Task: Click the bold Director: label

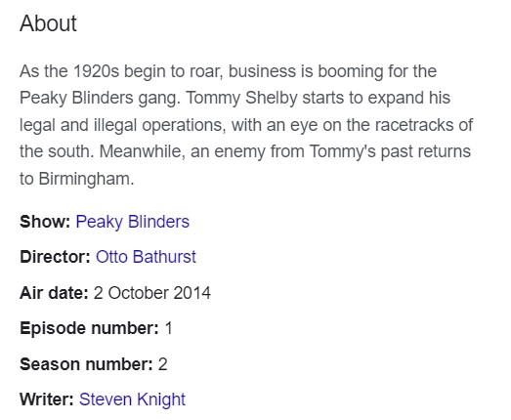Action: [x=55, y=257]
